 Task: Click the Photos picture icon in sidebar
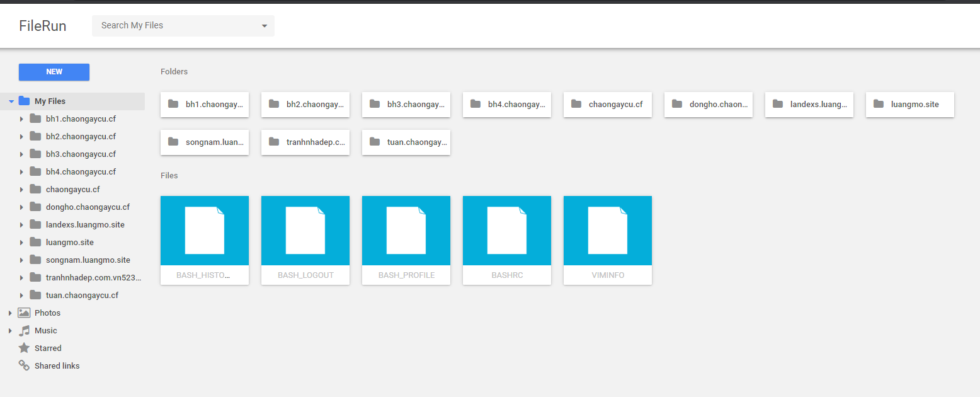click(24, 313)
